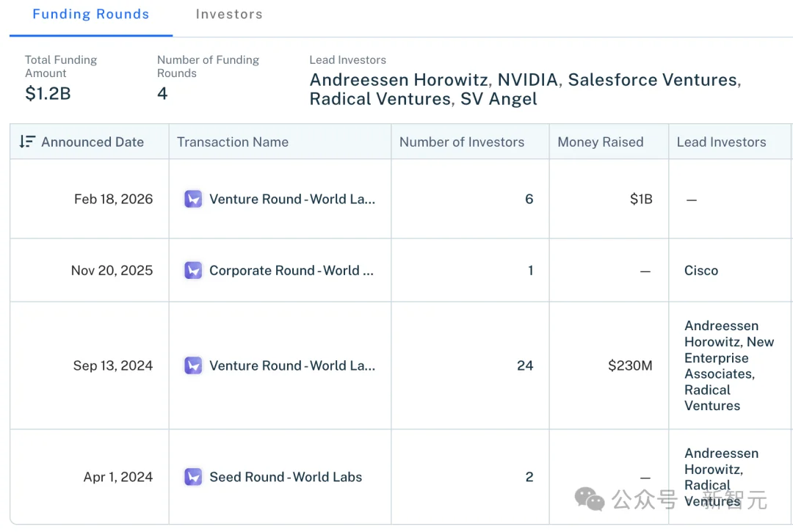This screenshot has height=532, width=793.
Task: Sort by Number of Investors column header
Action: click(462, 142)
